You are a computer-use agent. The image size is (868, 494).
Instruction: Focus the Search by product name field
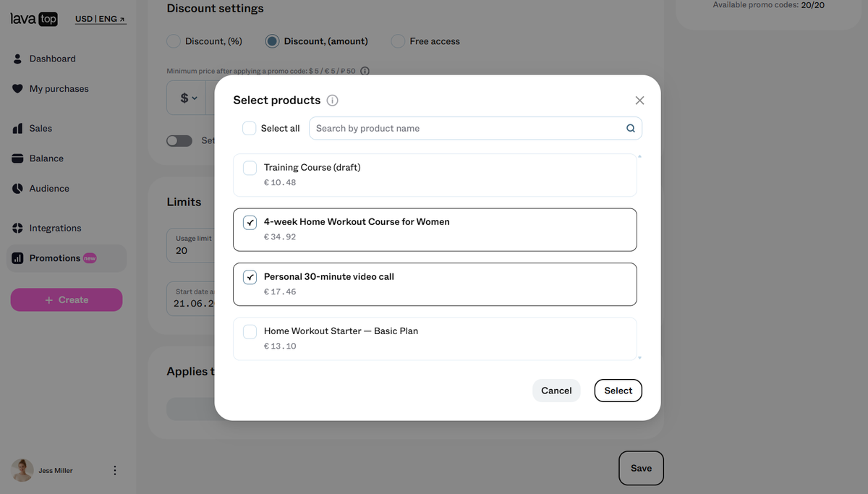pos(475,128)
